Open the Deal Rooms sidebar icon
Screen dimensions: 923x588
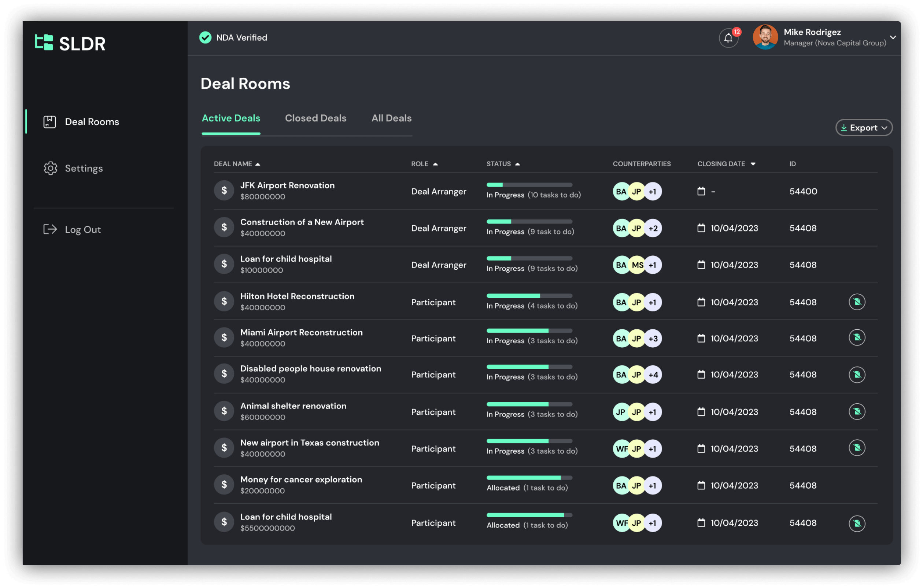tap(49, 122)
